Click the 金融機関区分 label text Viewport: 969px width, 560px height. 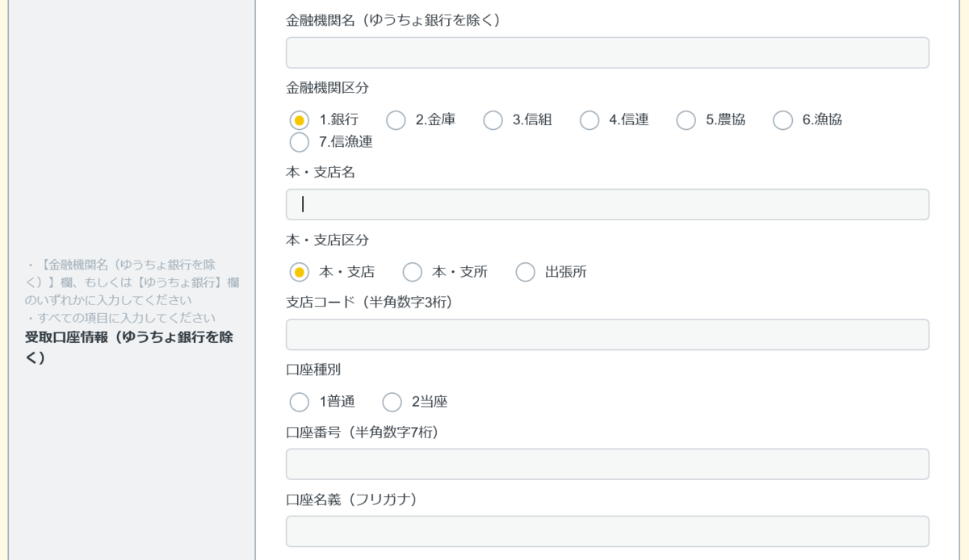(328, 87)
